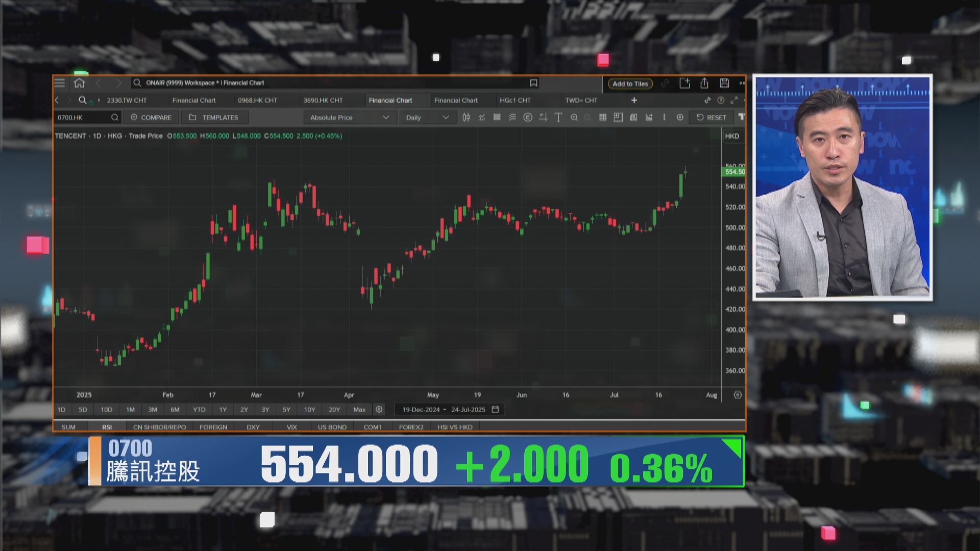This screenshot has height=551, width=980.
Task: Click the circled E events icon
Action: coord(528,117)
